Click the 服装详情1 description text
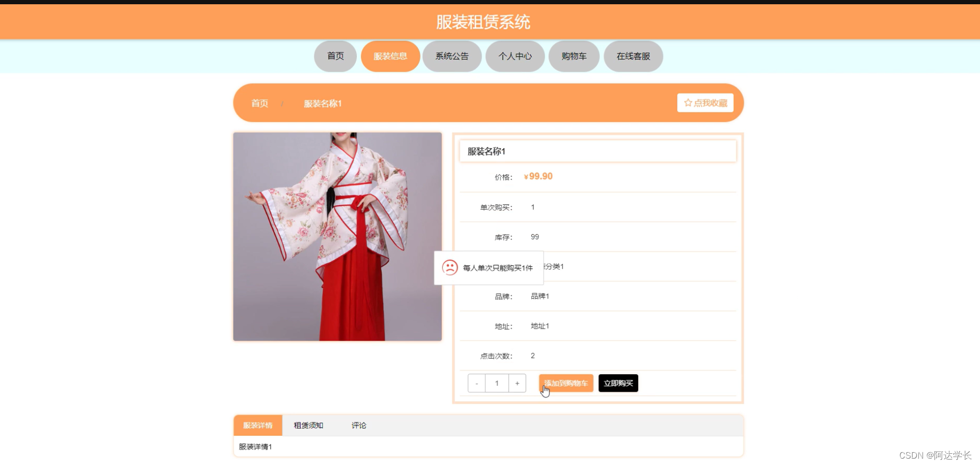The width and height of the screenshot is (980, 465). pos(255,447)
